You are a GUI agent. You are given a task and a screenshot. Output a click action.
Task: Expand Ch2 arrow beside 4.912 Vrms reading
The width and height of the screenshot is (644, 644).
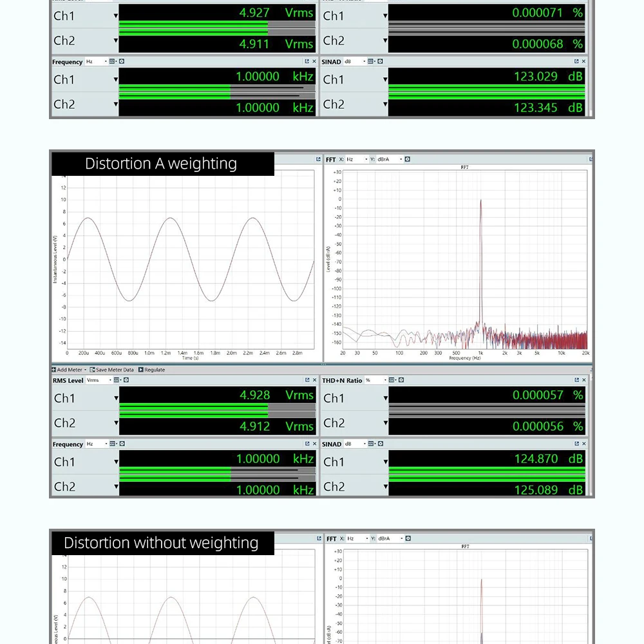[x=116, y=422]
